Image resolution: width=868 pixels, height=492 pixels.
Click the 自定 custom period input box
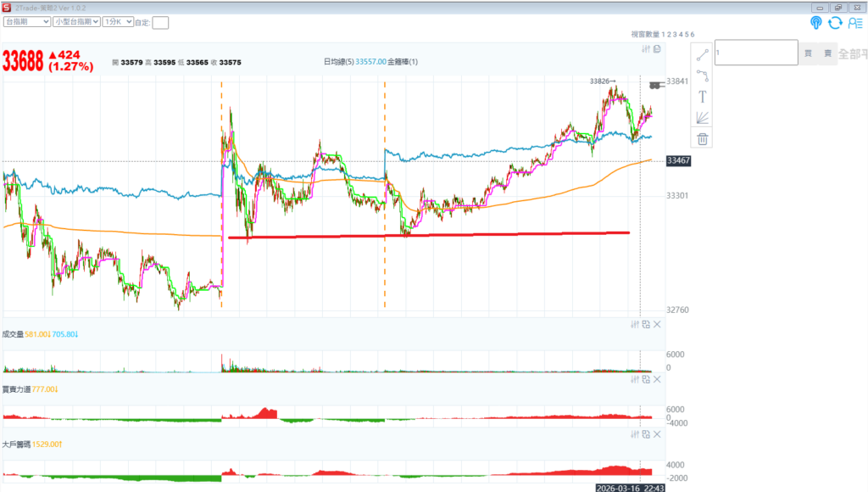[x=160, y=23]
